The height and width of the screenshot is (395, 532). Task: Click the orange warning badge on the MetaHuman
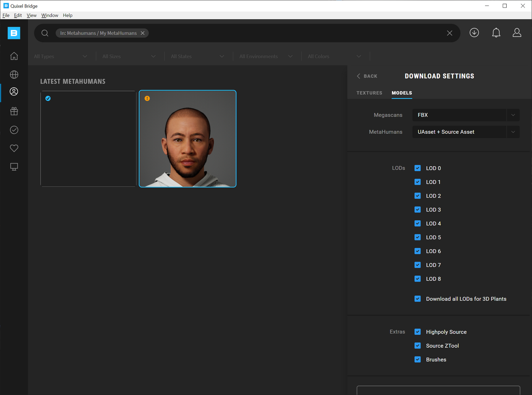(x=147, y=98)
